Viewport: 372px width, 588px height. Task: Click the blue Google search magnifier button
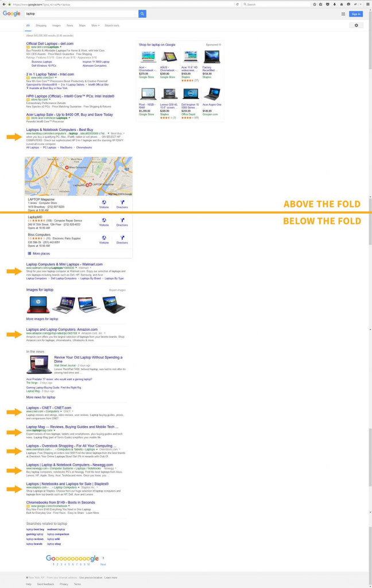pyautogui.click(x=142, y=14)
